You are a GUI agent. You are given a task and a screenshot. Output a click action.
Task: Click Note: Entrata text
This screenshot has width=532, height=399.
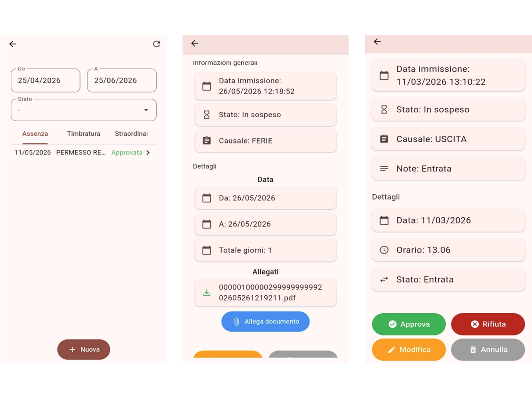click(x=424, y=169)
